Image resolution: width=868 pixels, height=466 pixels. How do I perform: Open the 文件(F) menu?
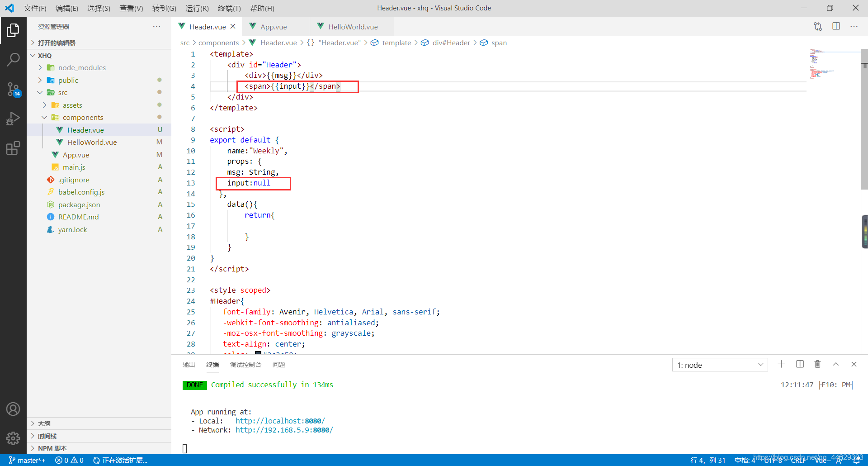[x=35, y=8]
